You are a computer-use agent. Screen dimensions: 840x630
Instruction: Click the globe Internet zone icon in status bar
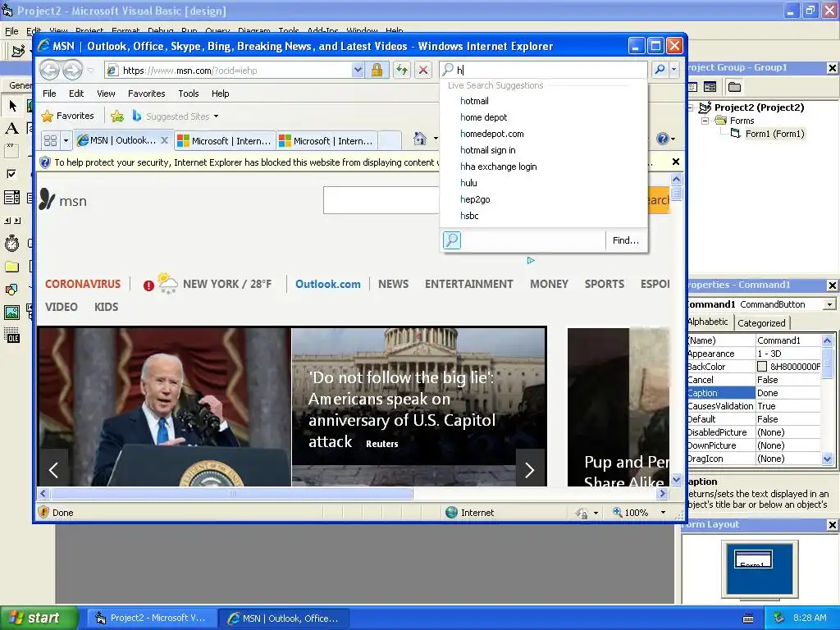coord(452,512)
